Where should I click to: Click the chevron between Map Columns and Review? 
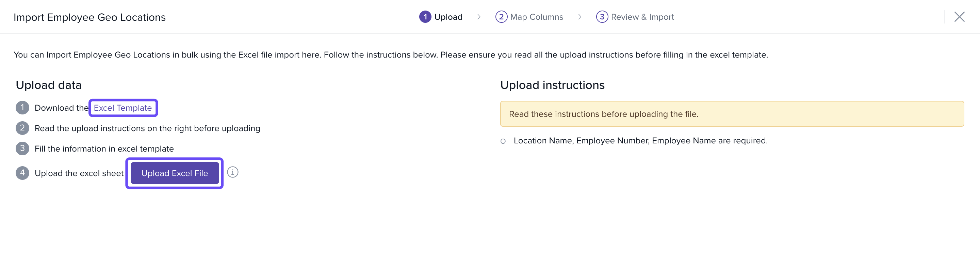tap(579, 17)
